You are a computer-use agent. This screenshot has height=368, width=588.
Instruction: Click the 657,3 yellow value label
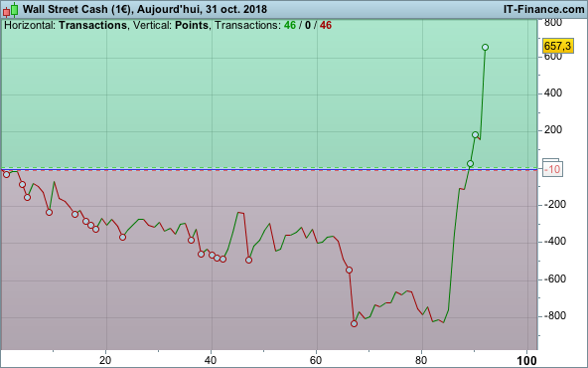click(558, 46)
